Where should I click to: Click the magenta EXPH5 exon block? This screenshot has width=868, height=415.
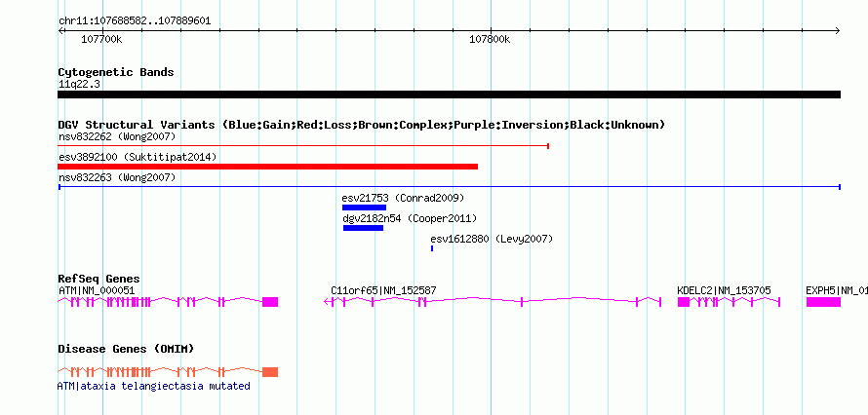point(824,302)
